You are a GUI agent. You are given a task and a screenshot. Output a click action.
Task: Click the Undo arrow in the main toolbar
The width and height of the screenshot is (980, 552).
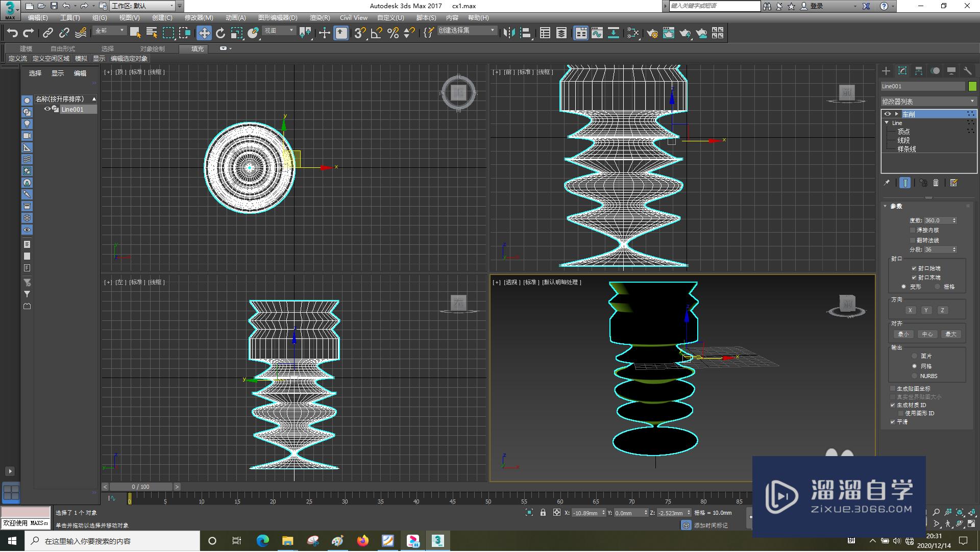pos(12,33)
